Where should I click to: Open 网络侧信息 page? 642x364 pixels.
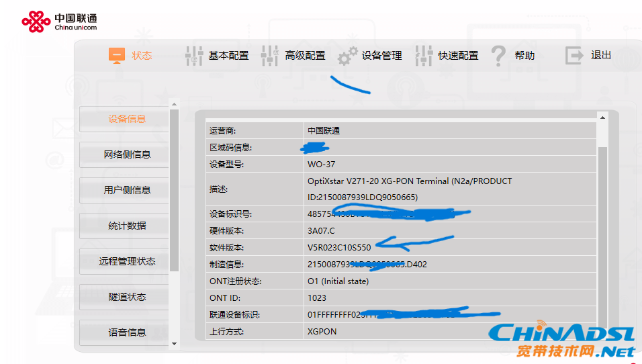pyautogui.click(x=127, y=154)
